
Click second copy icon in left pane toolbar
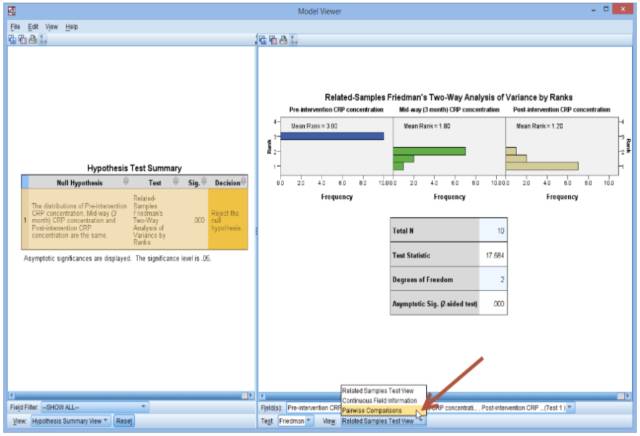[x=22, y=40]
